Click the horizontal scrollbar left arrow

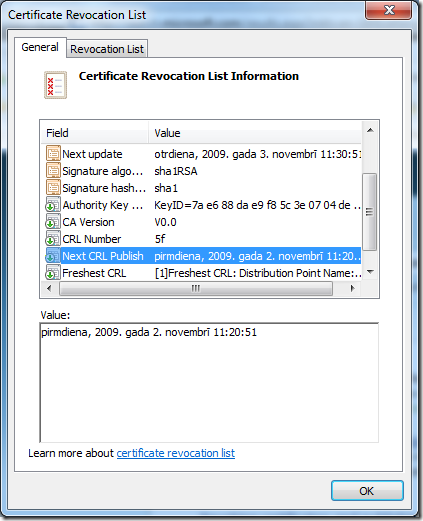click(x=49, y=288)
